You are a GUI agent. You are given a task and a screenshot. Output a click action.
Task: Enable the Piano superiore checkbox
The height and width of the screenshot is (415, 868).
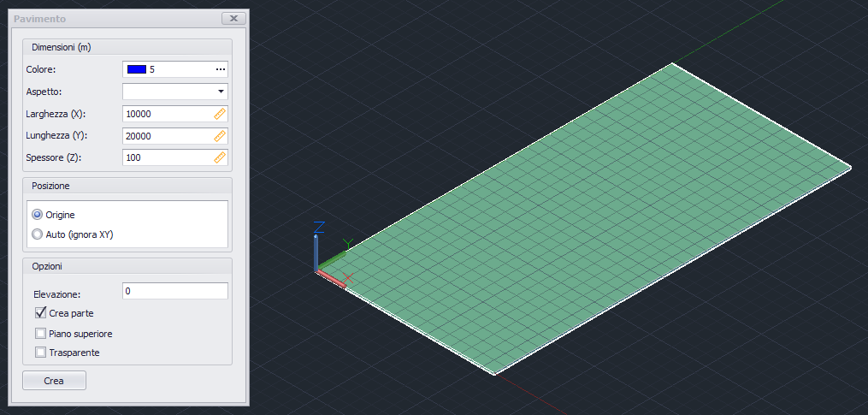pyautogui.click(x=40, y=333)
